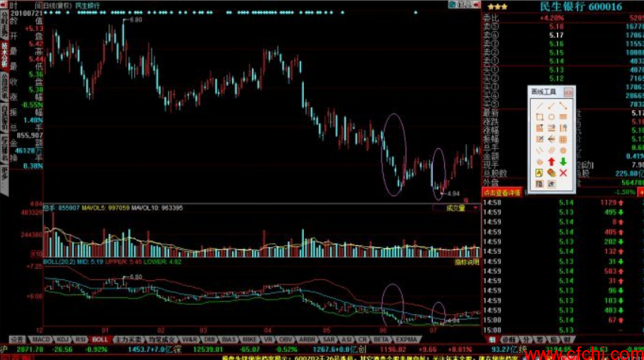Select the two-endpoint line drawing tool
The image size is (644, 360).
[x=563, y=106]
